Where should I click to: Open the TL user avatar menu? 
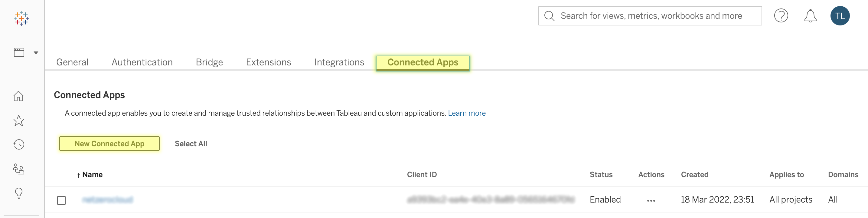pyautogui.click(x=840, y=16)
